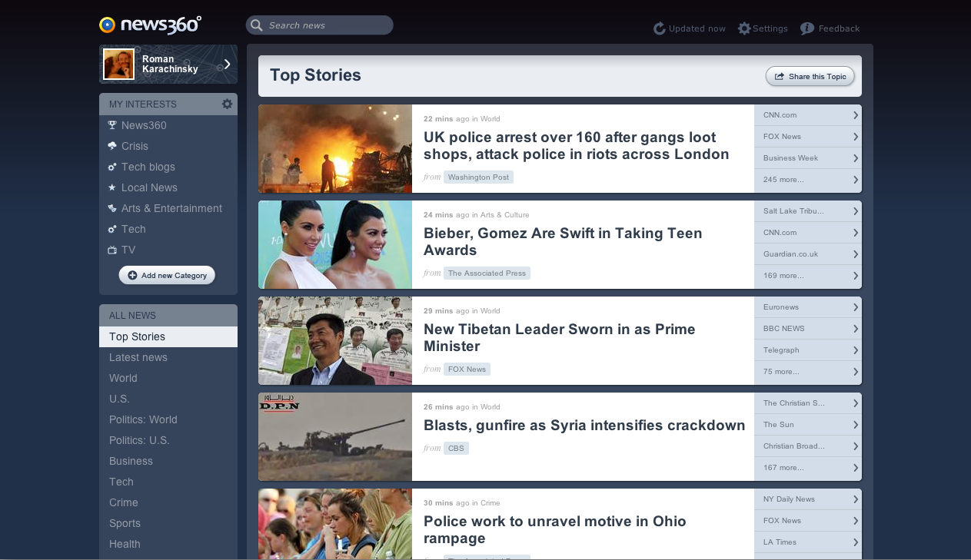Image resolution: width=971 pixels, height=560 pixels.
Task: Open Euronews source link
Action: point(808,307)
